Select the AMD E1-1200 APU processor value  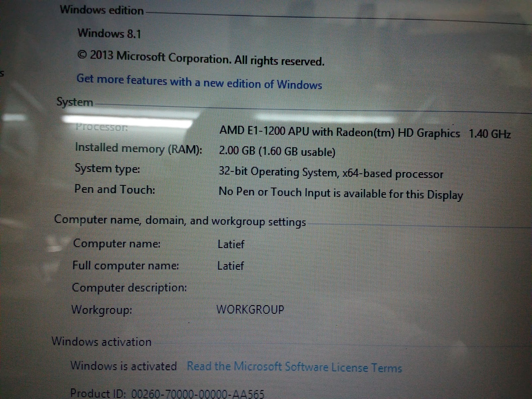[365, 132]
